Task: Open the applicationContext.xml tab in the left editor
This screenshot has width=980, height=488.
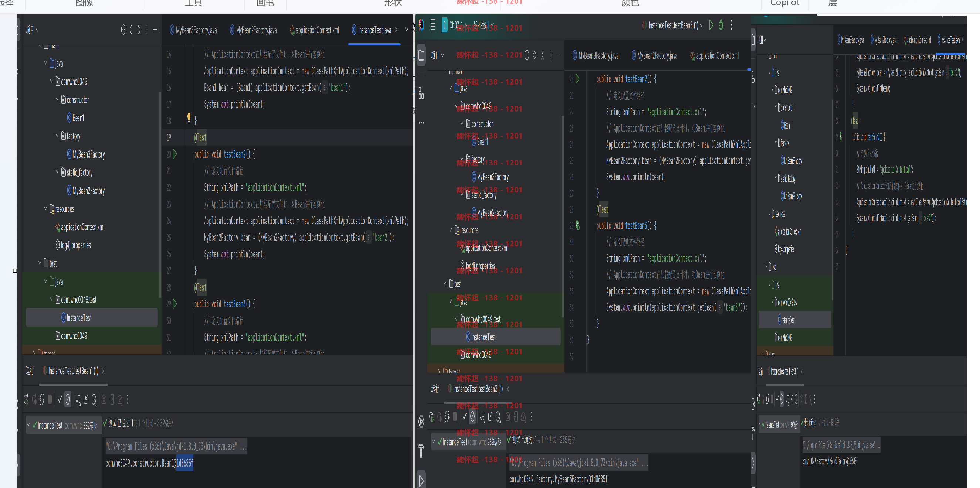Action: 314,30
